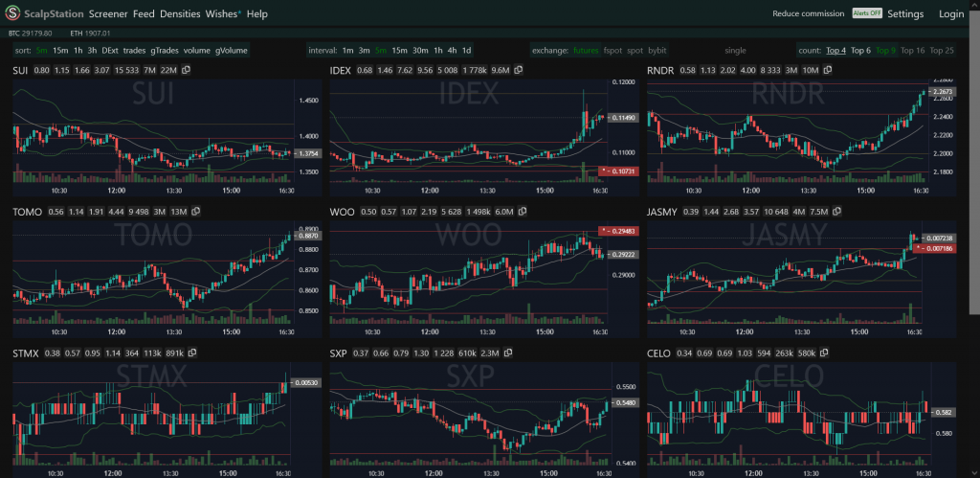The width and height of the screenshot is (980, 478).
Task: Open the Densities page
Action: click(x=180, y=14)
